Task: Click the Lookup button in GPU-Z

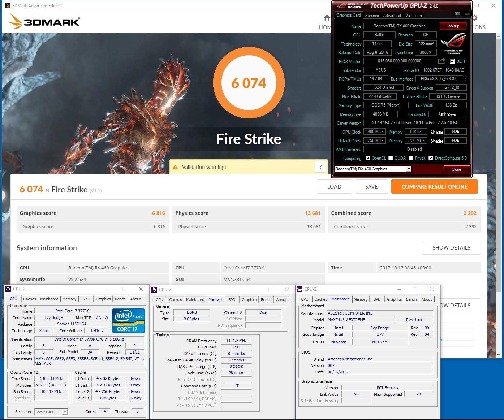Action: [x=453, y=26]
